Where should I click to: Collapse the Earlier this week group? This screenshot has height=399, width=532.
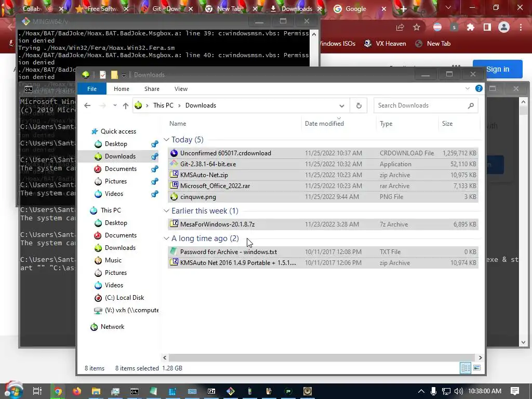pyautogui.click(x=166, y=211)
